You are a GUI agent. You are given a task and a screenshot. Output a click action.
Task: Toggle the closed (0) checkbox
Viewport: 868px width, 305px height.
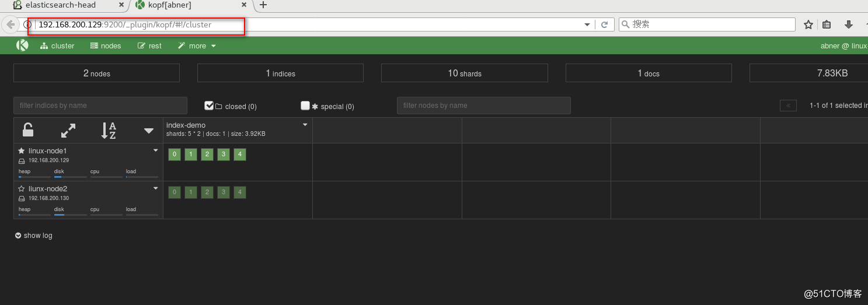(x=209, y=106)
